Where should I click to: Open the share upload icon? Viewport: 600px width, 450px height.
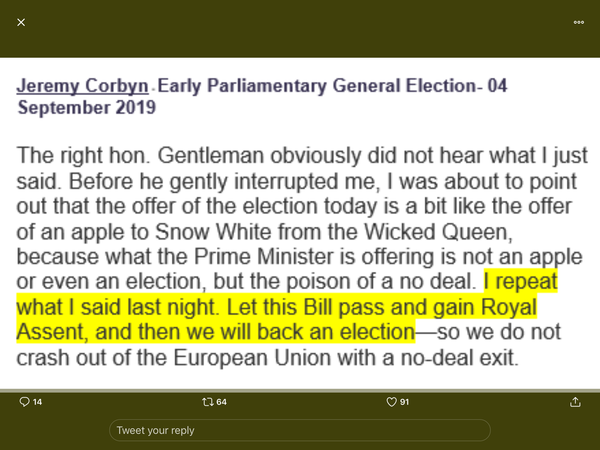pos(575,402)
